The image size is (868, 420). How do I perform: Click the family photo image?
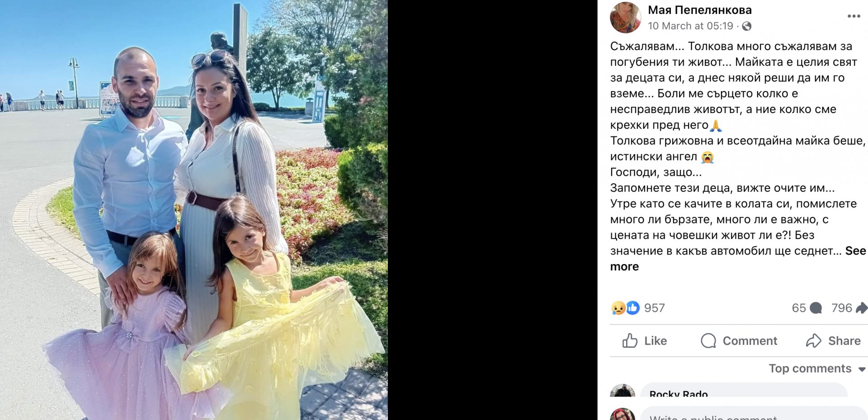coord(194,210)
